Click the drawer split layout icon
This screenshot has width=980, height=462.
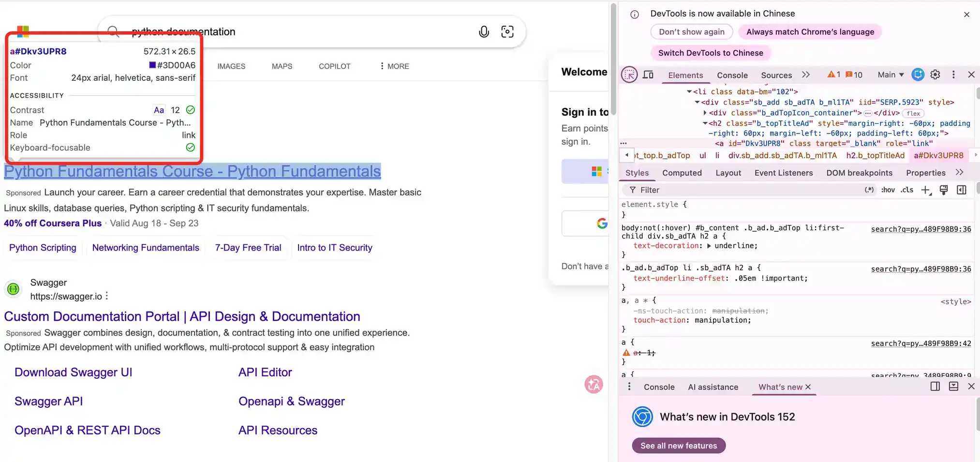coord(935,386)
